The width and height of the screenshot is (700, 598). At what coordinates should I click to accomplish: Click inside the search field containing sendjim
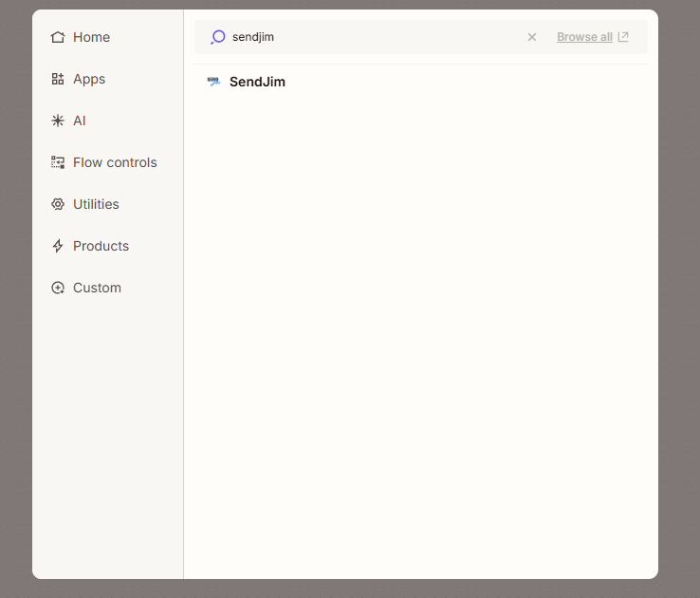[370, 37]
